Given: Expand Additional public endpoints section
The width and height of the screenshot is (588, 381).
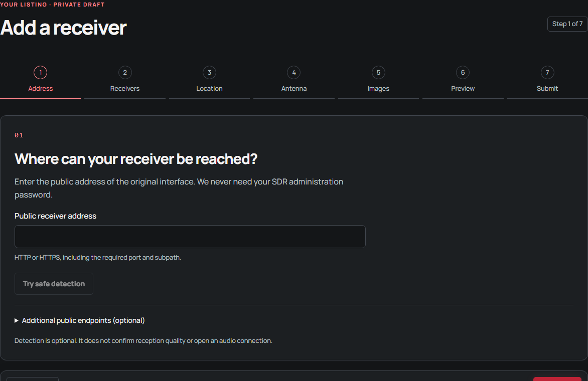Looking at the screenshot, I should coord(79,320).
